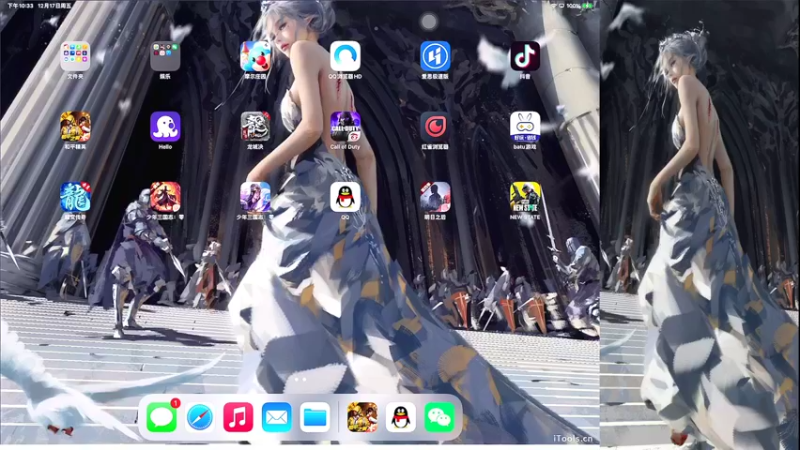Open QQ penguin app on the home grid
The height and width of the screenshot is (450, 800).
point(345,197)
